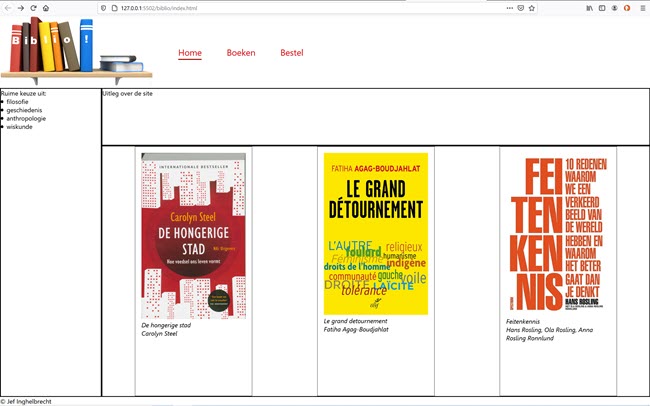Click the 'Fatiha Agag-Boudjahlat' author caption
The width and height of the screenshot is (650, 406).
click(356, 329)
